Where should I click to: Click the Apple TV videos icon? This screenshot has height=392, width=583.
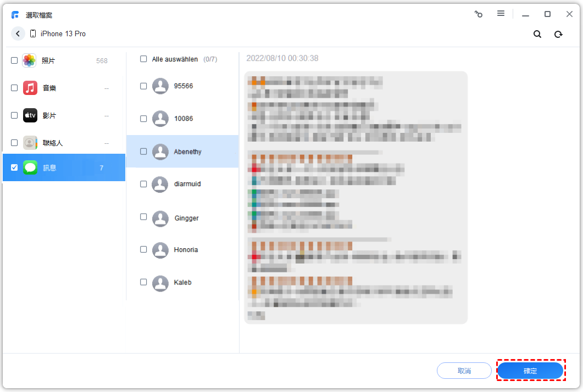tap(30, 115)
